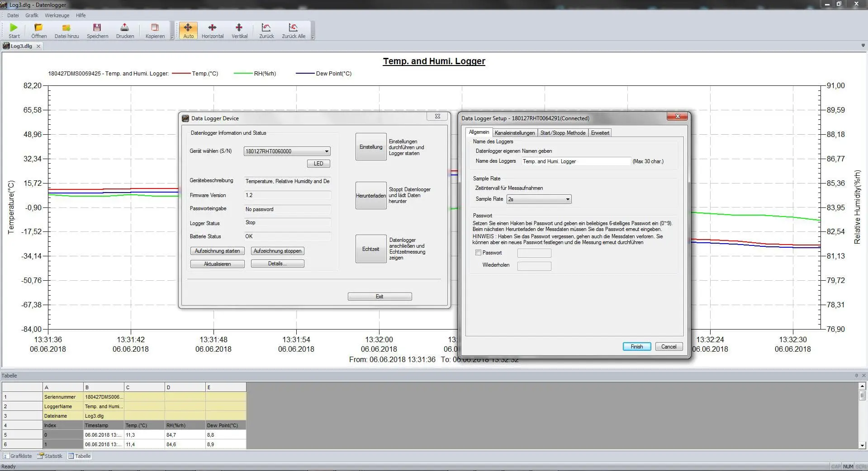Switch to the Kanaleinstellungen tab
This screenshot has height=471, width=868.
click(514, 133)
